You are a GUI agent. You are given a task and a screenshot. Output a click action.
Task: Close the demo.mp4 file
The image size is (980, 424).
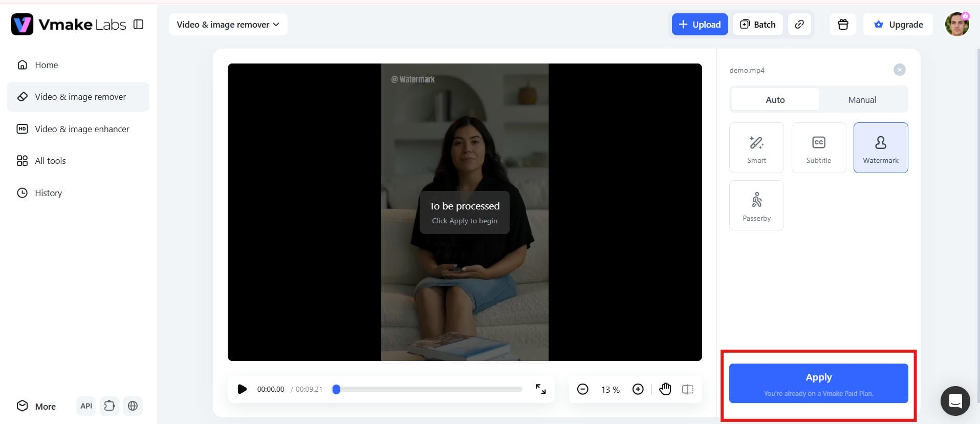[899, 70]
